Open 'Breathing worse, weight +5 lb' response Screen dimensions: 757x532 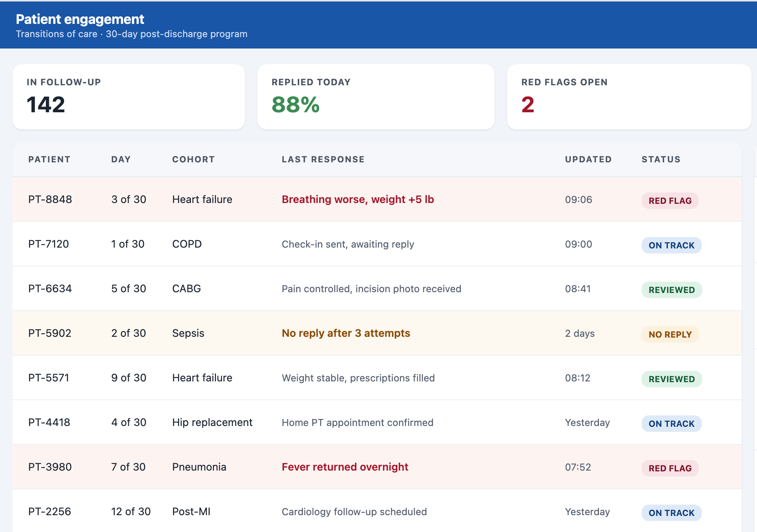tap(358, 199)
